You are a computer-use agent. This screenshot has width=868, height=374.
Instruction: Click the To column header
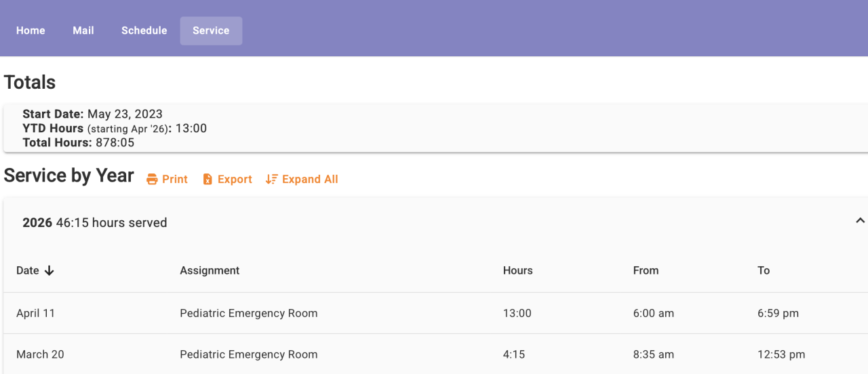764,271
